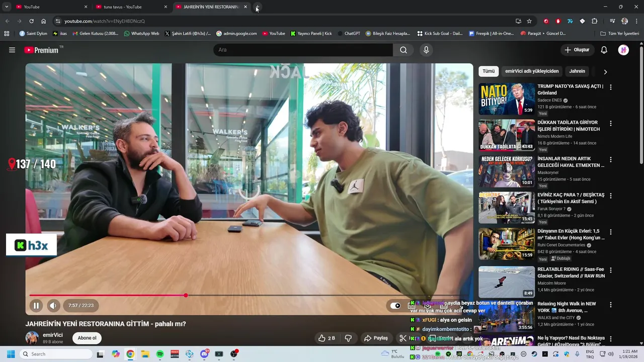Click the Oluştur create button
This screenshot has width=644, height=362.
pyautogui.click(x=577, y=50)
